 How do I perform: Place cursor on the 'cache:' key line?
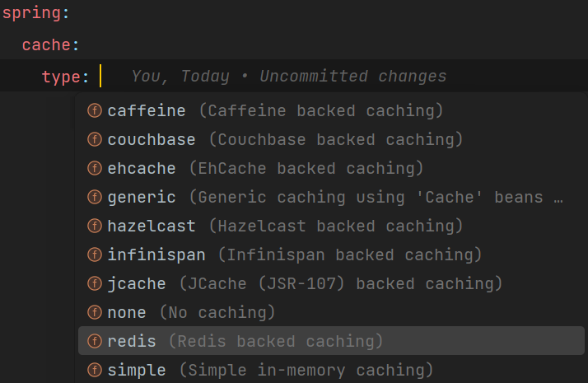click(x=50, y=45)
